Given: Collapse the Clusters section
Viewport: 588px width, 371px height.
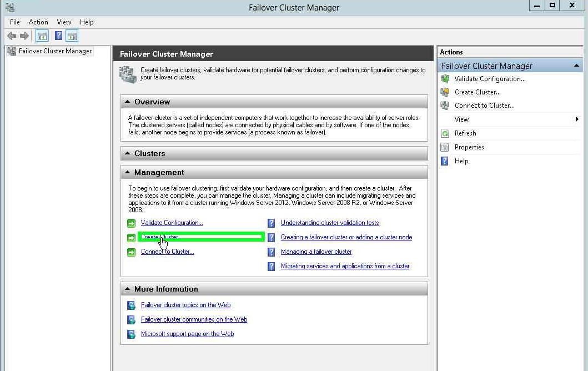Looking at the screenshot, I should (x=128, y=153).
